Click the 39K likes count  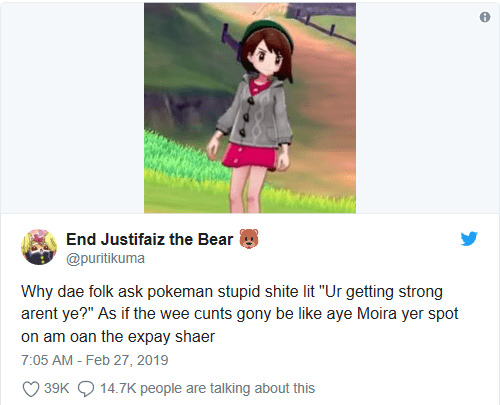click(x=56, y=388)
